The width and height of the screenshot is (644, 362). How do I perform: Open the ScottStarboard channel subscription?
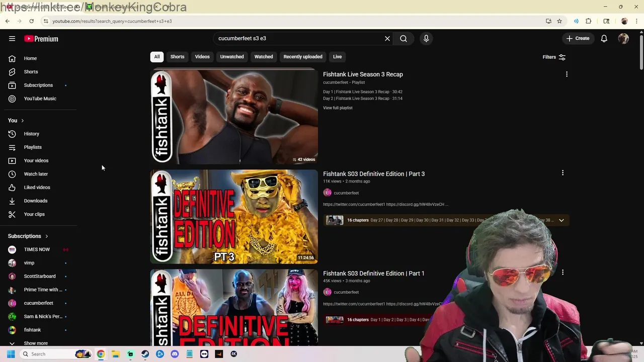[x=40, y=276]
